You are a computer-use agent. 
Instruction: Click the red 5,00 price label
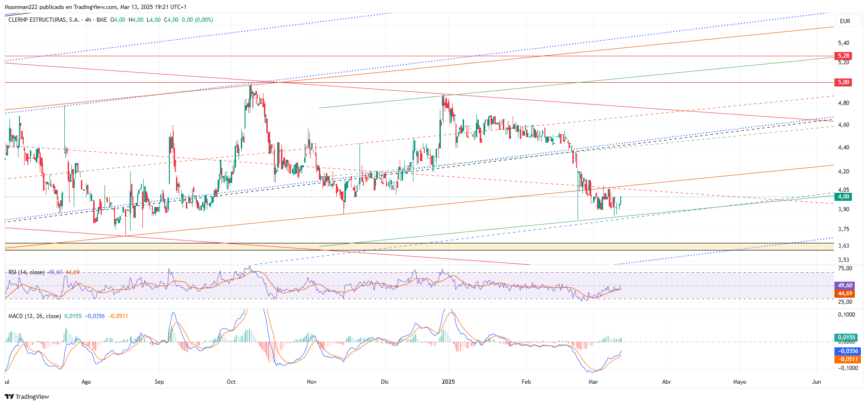pyautogui.click(x=843, y=82)
